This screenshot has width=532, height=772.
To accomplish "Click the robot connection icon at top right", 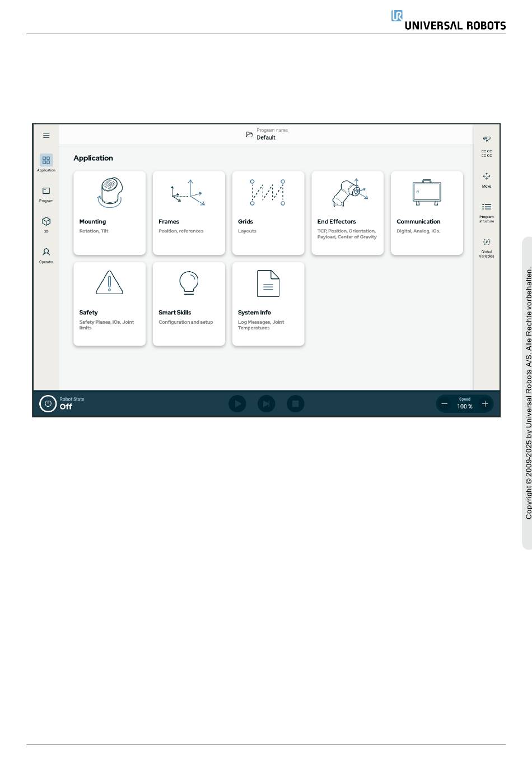I will tap(486, 139).
